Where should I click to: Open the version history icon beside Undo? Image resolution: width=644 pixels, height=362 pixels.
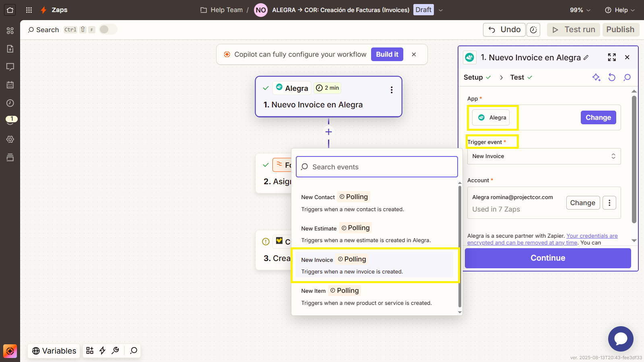pyautogui.click(x=533, y=30)
